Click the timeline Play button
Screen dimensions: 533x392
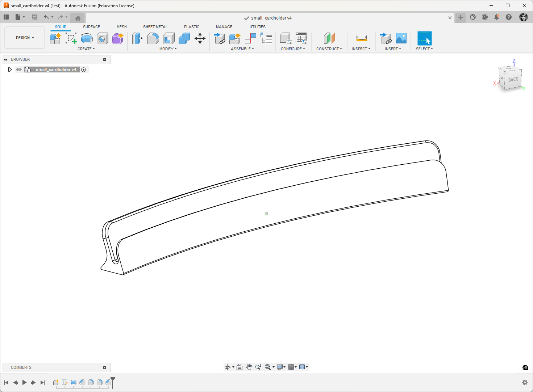click(24, 383)
